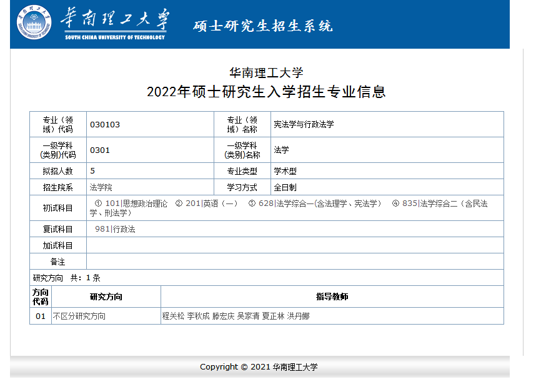Screen dimensions: 536x392
Task: Click the South China University of Technology round logo
Action: (x=34, y=22)
